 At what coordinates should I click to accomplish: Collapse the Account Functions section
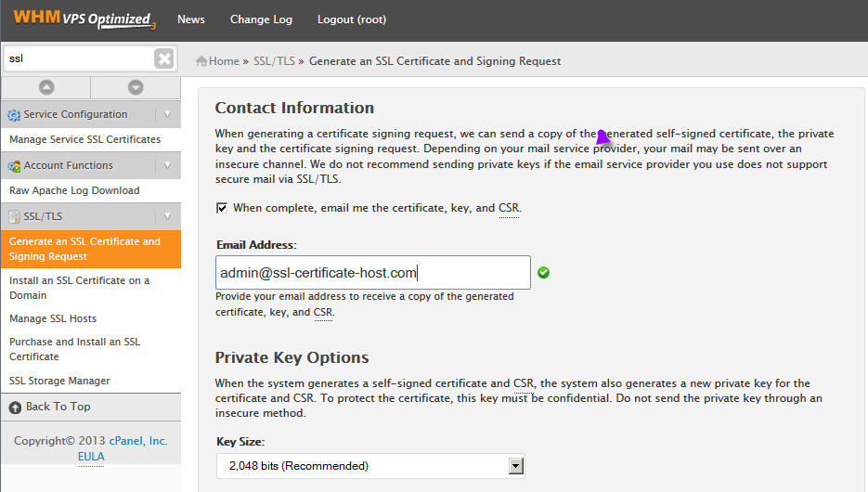(167, 166)
